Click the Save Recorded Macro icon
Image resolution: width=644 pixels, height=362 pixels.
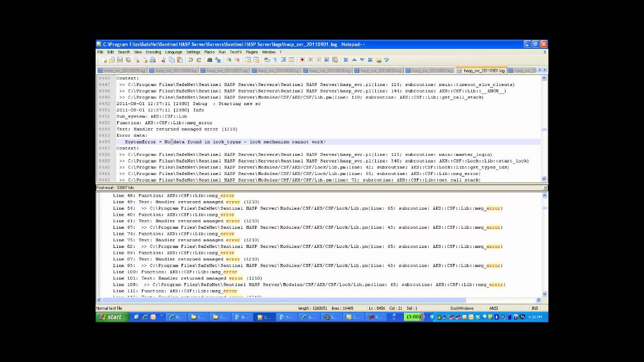(x=335, y=60)
